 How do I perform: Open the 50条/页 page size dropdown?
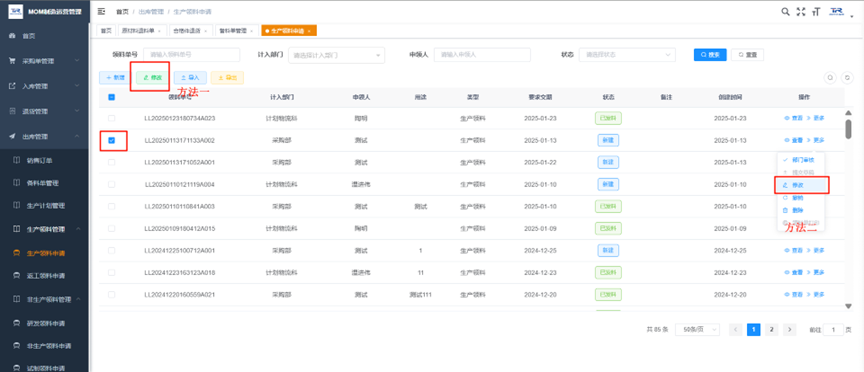[x=698, y=330]
